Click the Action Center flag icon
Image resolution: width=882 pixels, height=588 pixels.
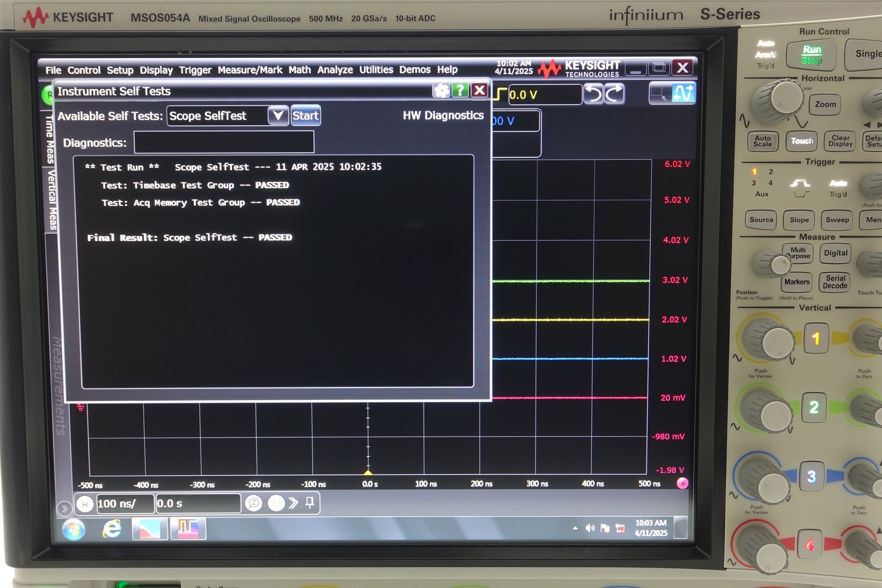pos(605,528)
